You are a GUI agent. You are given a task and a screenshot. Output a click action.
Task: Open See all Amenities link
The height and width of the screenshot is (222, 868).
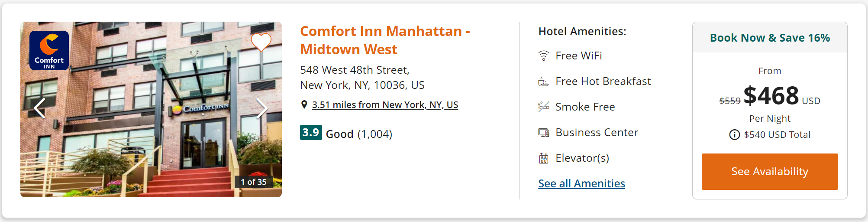coord(581,183)
